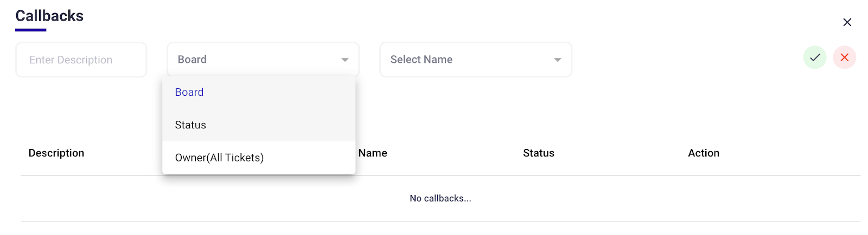This screenshot has height=235, width=868.
Task: Close the Callbacks dialog
Action: 847,22
